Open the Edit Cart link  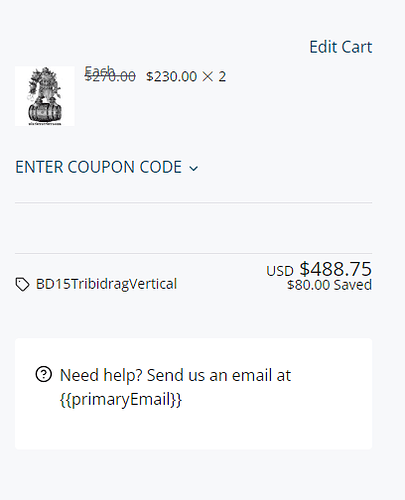click(x=340, y=47)
